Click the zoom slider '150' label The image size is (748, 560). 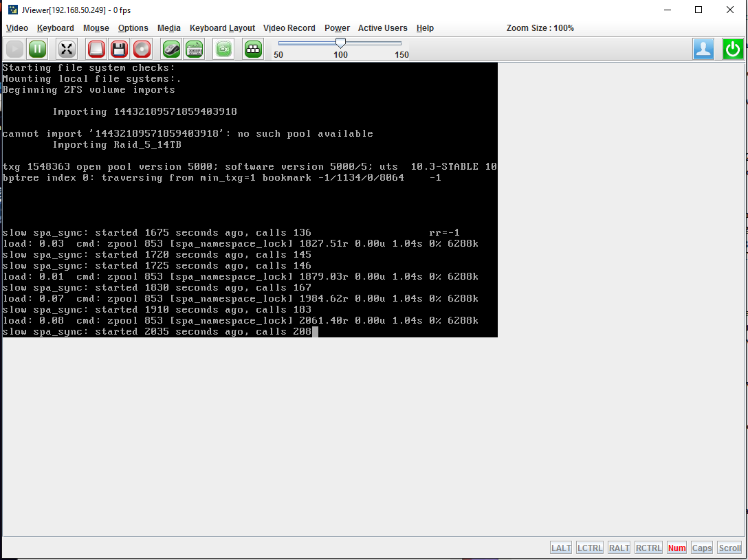click(x=401, y=55)
